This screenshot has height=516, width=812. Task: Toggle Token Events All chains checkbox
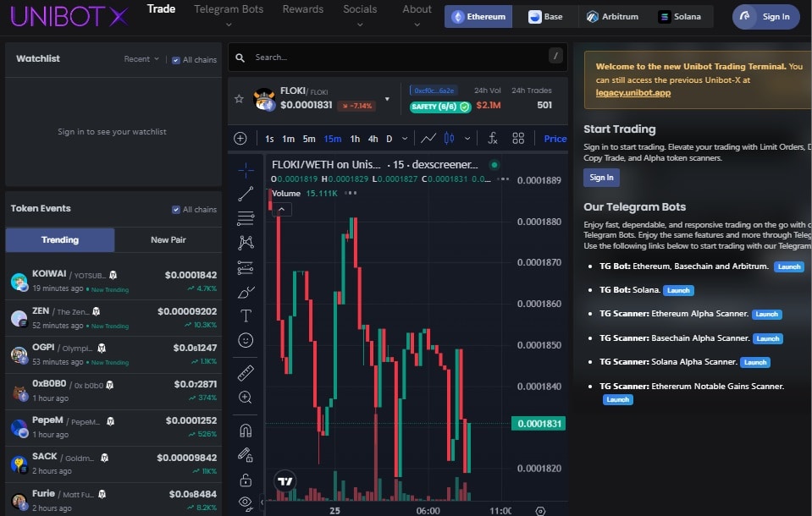tap(176, 210)
